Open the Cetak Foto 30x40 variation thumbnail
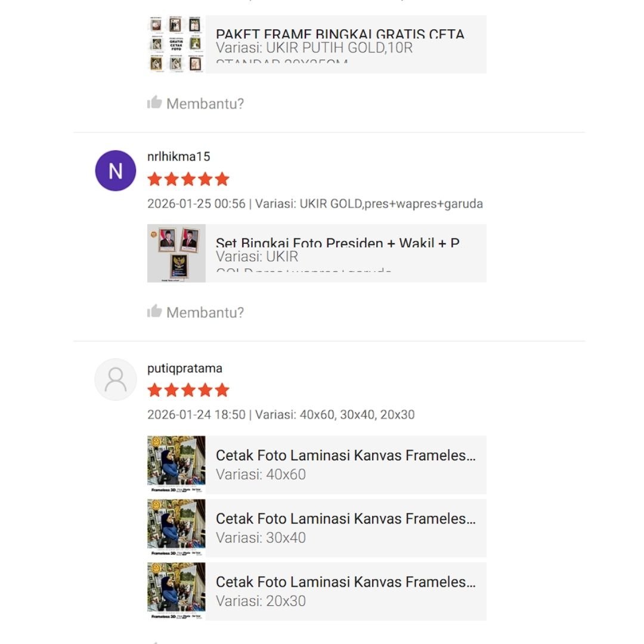This screenshot has height=644, width=644. pyautogui.click(x=176, y=528)
